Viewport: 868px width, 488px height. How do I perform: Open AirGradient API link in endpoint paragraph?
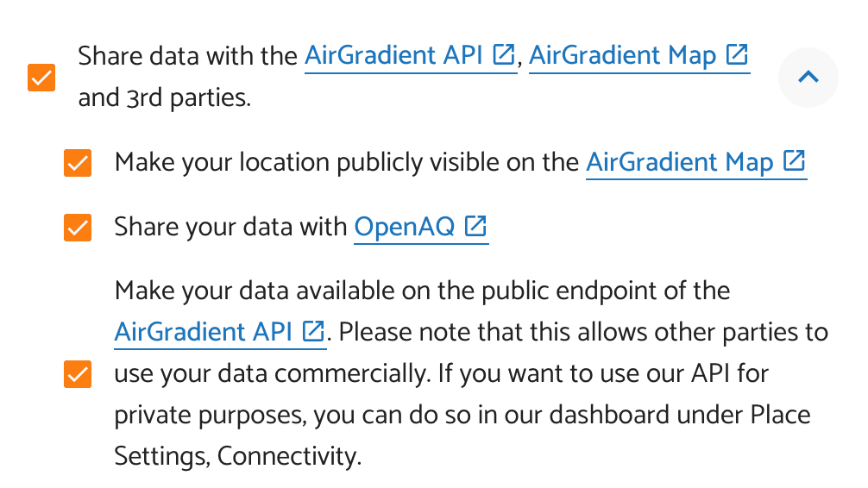pos(204,332)
